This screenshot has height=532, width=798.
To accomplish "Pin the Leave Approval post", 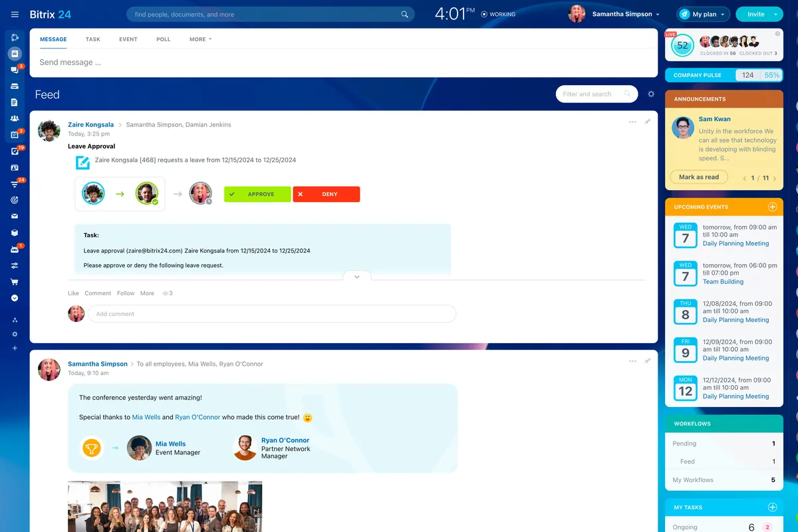I will click(648, 122).
